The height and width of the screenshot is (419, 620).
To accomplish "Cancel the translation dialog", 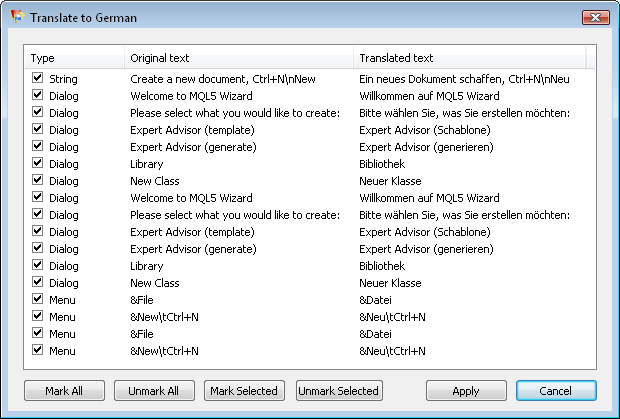I will (x=556, y=390).
